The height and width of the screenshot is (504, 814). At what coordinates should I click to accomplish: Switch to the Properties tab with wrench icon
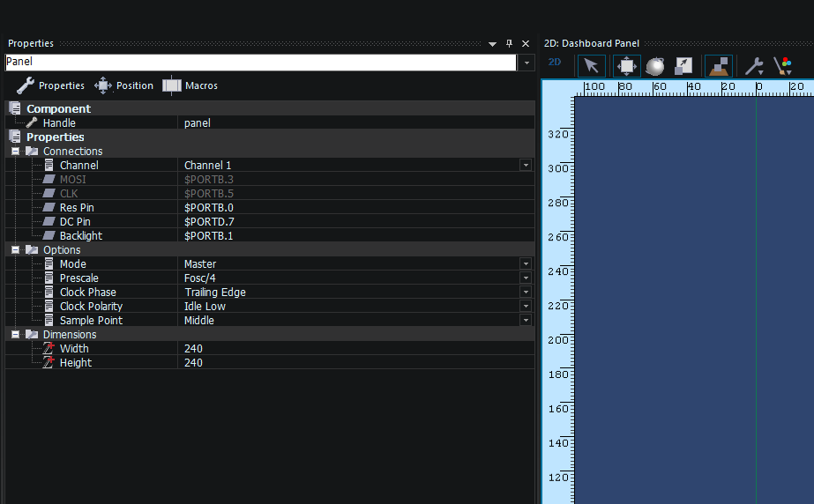tap(50, 85)
